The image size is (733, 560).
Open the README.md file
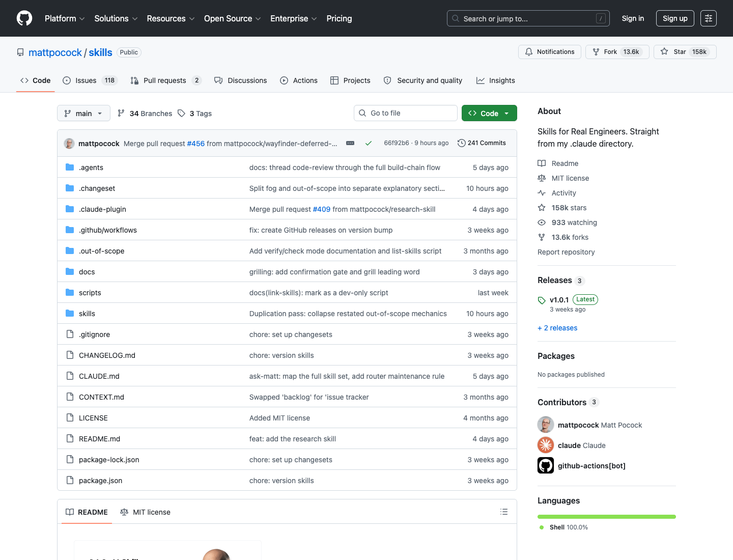[100, 439]
